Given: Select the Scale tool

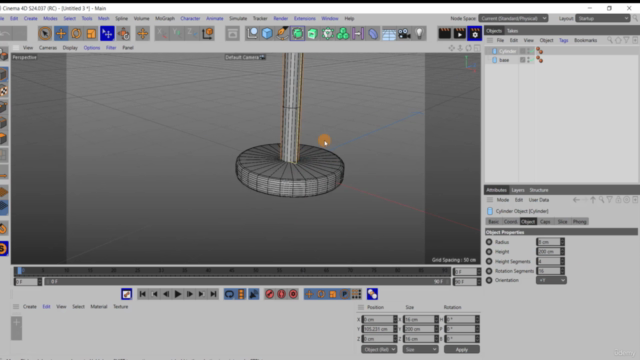Looking at the screenshot, I should point(91,33).
